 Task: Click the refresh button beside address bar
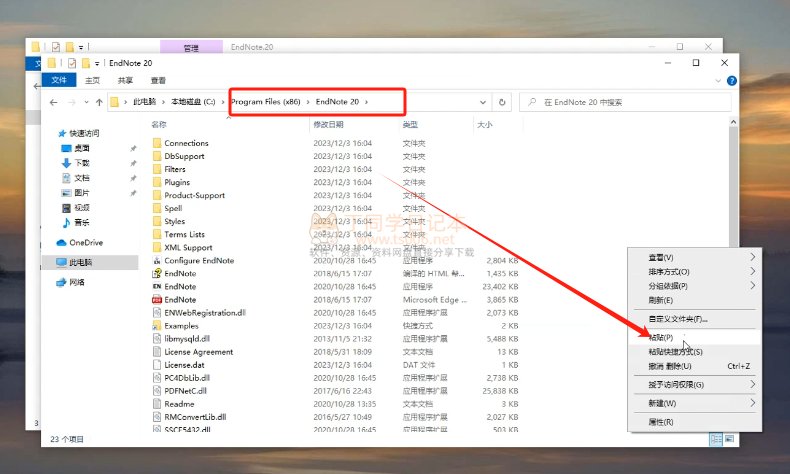click(x=502, y=102)
